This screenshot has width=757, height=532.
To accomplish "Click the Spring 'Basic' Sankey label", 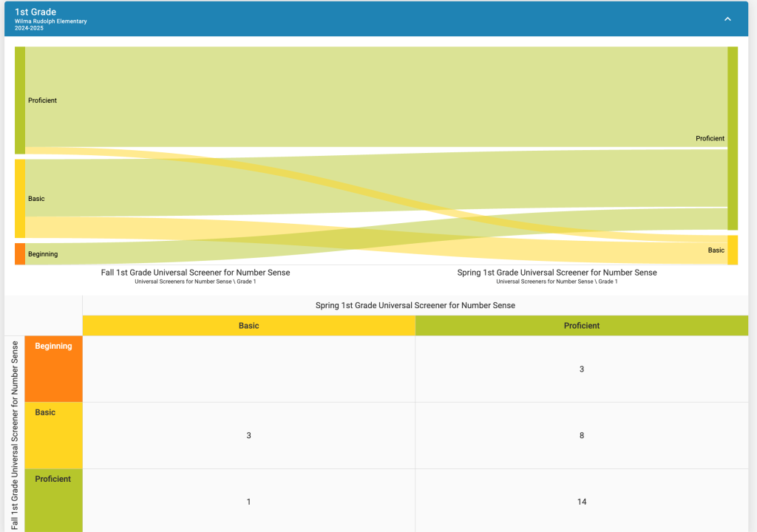I will tap(716, 250).
